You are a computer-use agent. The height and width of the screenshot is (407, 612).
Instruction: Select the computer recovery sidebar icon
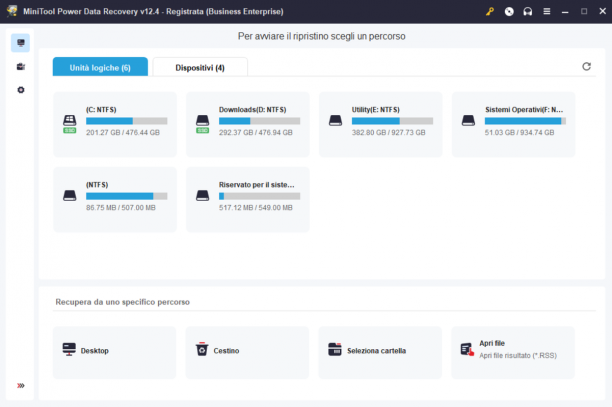point(21,43)
